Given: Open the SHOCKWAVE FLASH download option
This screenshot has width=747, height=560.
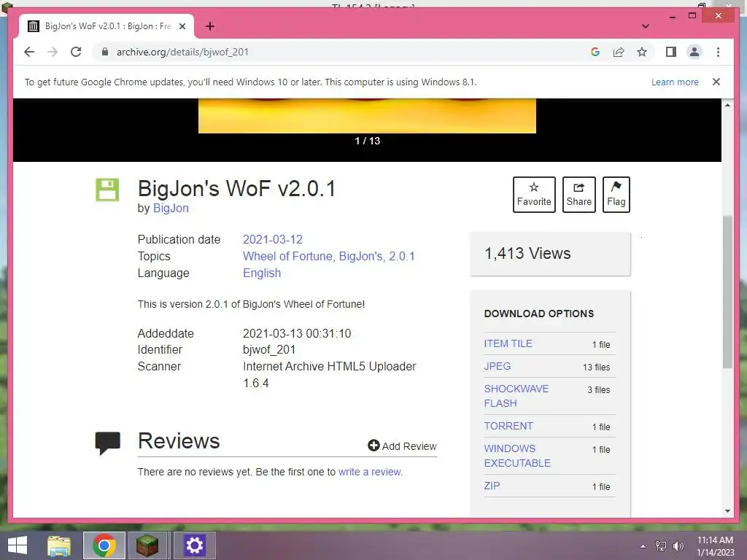Looking at the screenshot, I should pyautogui.click(x=516, y=396).
